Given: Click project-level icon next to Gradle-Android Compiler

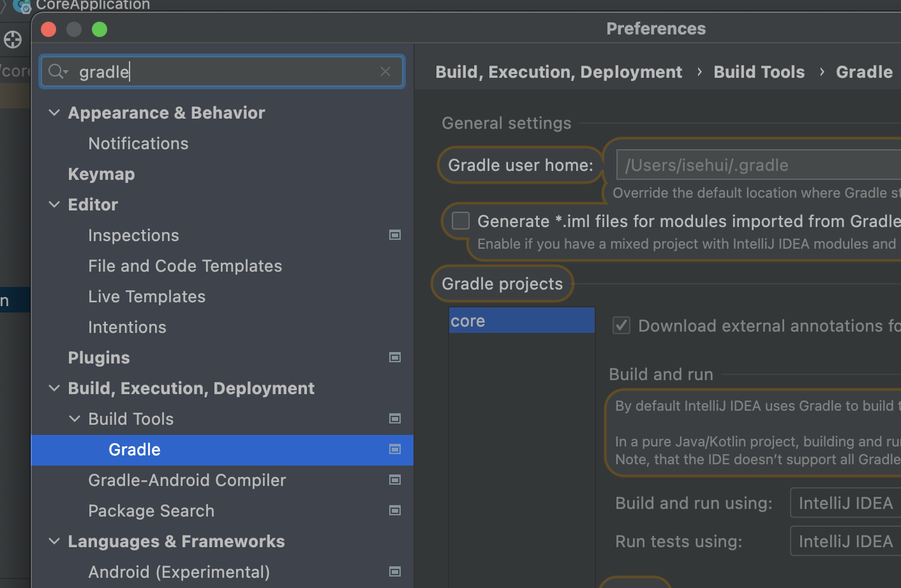Looking at the screenshot, I should (395, 480).
